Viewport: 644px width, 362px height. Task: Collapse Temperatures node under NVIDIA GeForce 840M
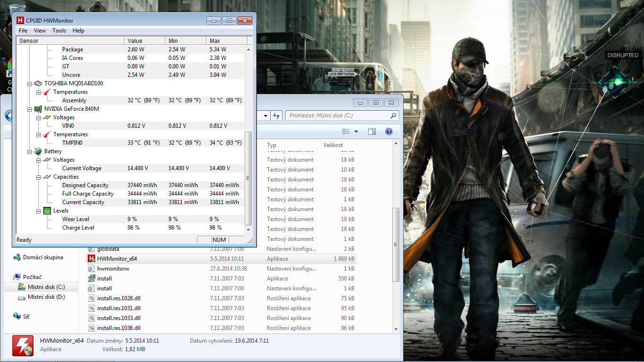pyautogui.click(x=38, y=134)
